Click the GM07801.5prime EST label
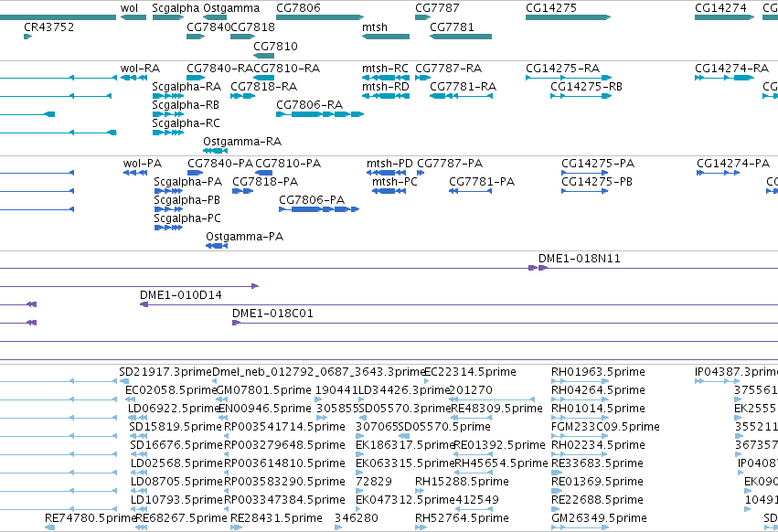 (x=263, y=390)
